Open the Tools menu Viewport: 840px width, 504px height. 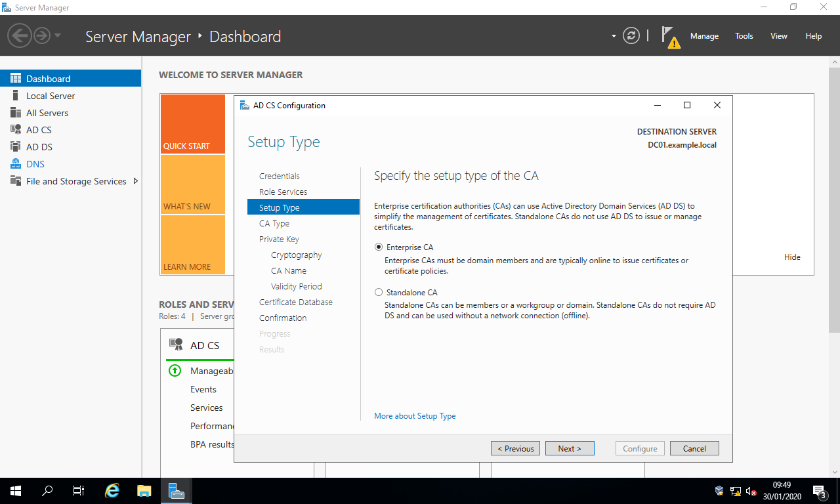click(x=744, y=36)
